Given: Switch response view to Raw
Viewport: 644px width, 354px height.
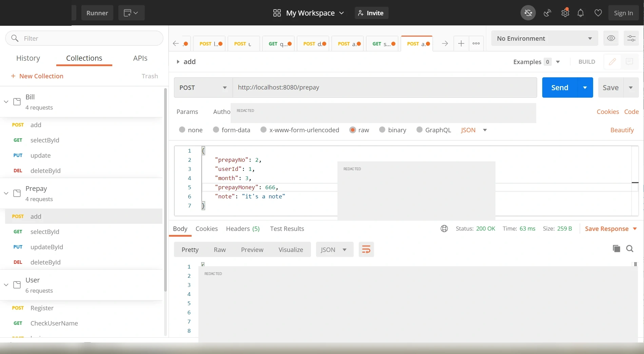Looking at the screenshot, I should (220, 250).
